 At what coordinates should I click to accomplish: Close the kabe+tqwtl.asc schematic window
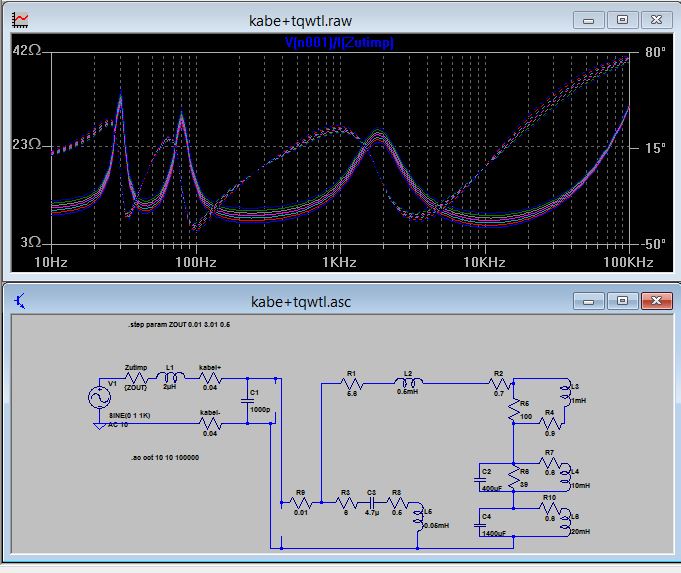(x=655, y=300)
